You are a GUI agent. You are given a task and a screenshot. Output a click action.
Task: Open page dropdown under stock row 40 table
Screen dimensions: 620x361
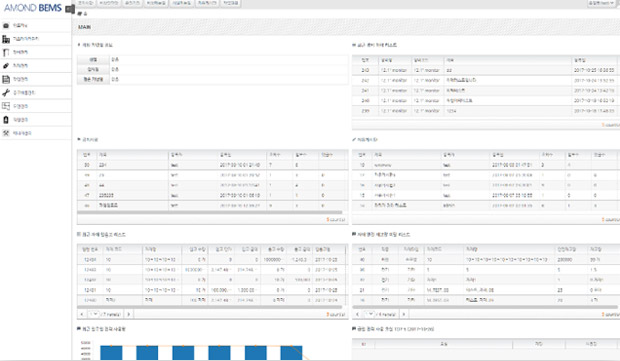pos(369,314)
